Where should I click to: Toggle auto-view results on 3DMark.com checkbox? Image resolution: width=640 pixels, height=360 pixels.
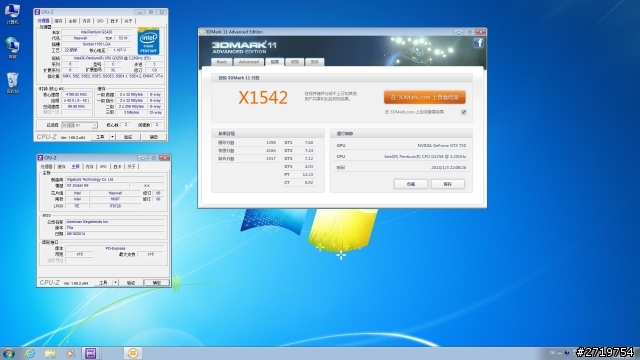(464, 112)
